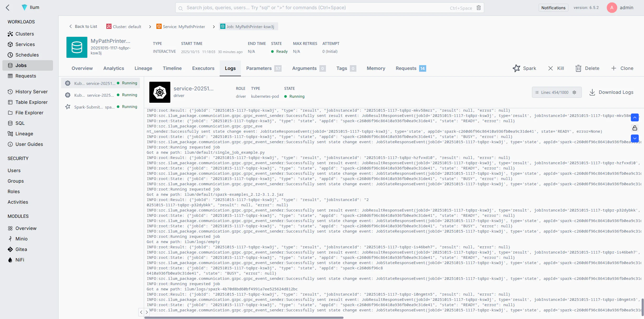This screenshot has height=319, width=644.
Task: Click Back to List link
Action: pyautogui.click(x=83, y=27)
